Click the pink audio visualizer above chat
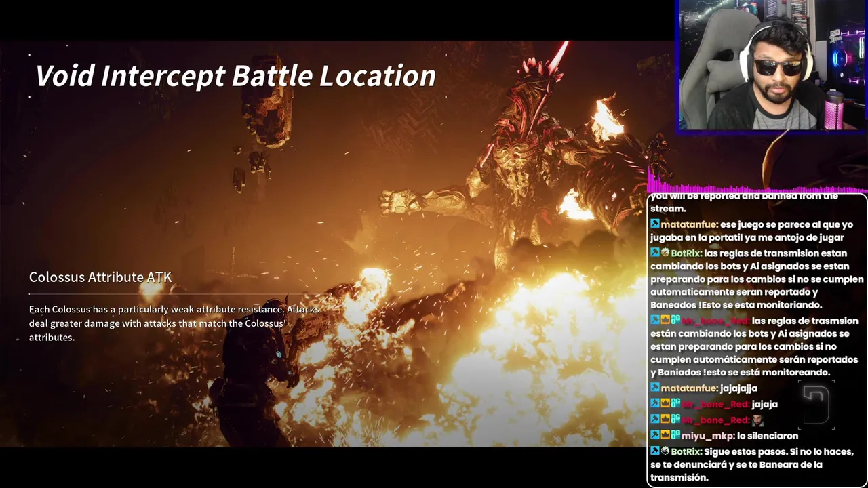The height and width of the screenshot is (488, 868). [757, 180]
